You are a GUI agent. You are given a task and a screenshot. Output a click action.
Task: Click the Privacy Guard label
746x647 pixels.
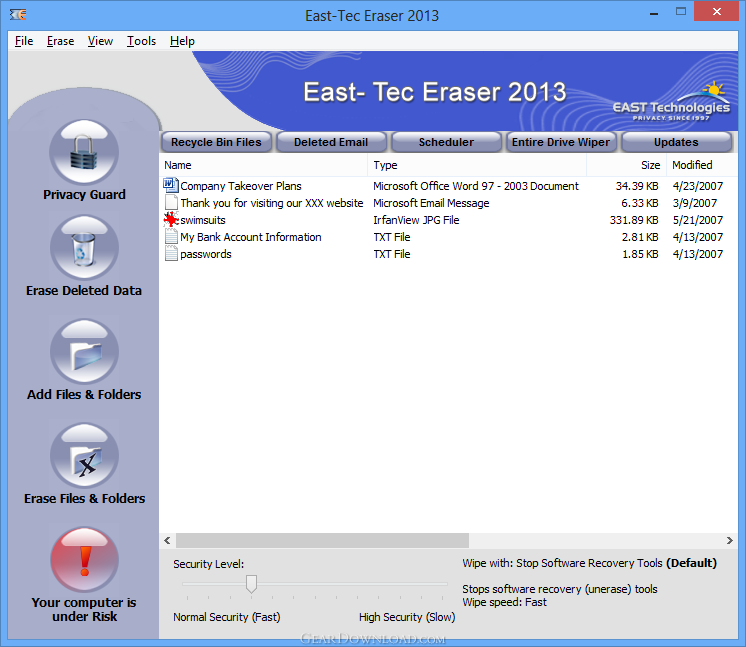pos(84,195)
